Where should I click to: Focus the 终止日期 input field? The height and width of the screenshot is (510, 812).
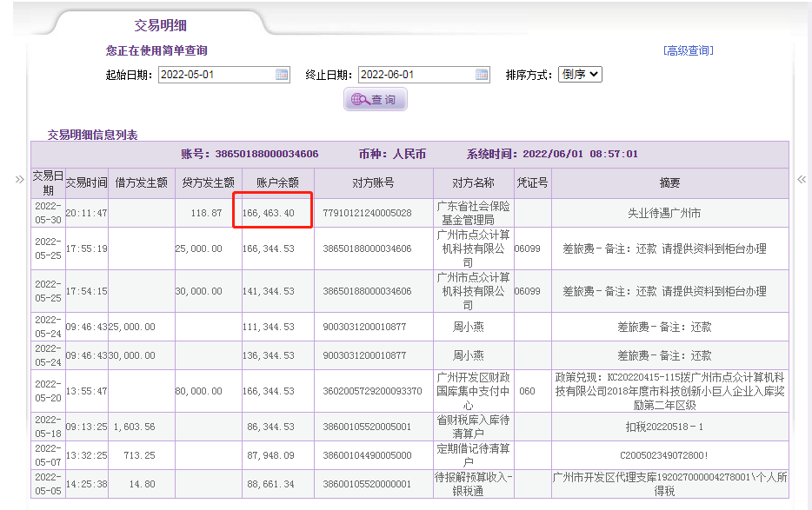pos(423,75)
